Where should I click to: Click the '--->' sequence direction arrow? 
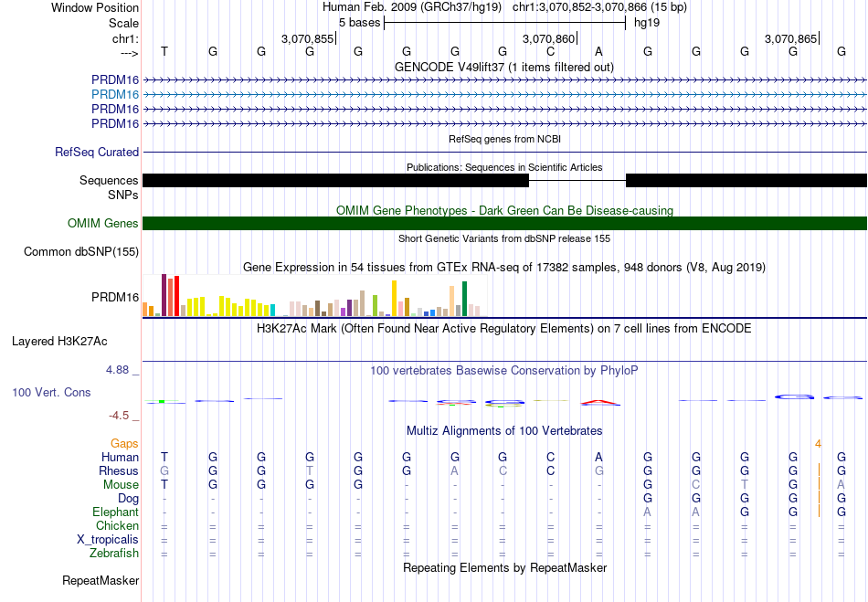pyautogui.click(x=130, y=53)
